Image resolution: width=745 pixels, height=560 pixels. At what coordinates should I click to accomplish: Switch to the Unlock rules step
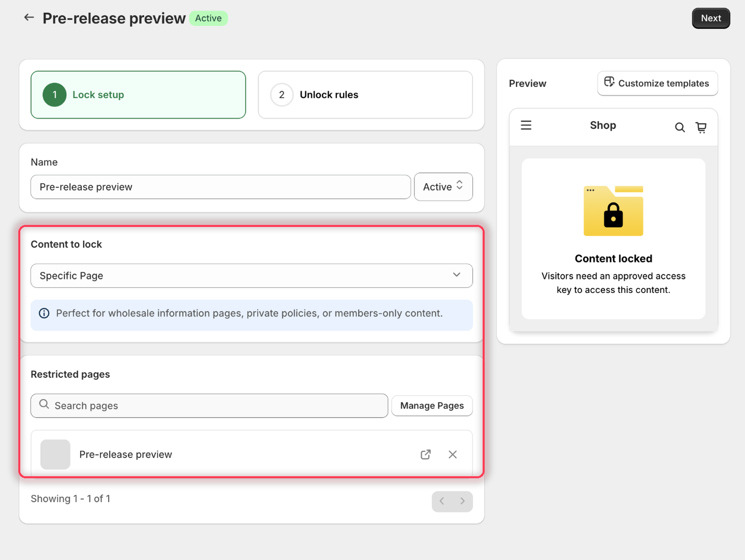(x=365, y=95)
